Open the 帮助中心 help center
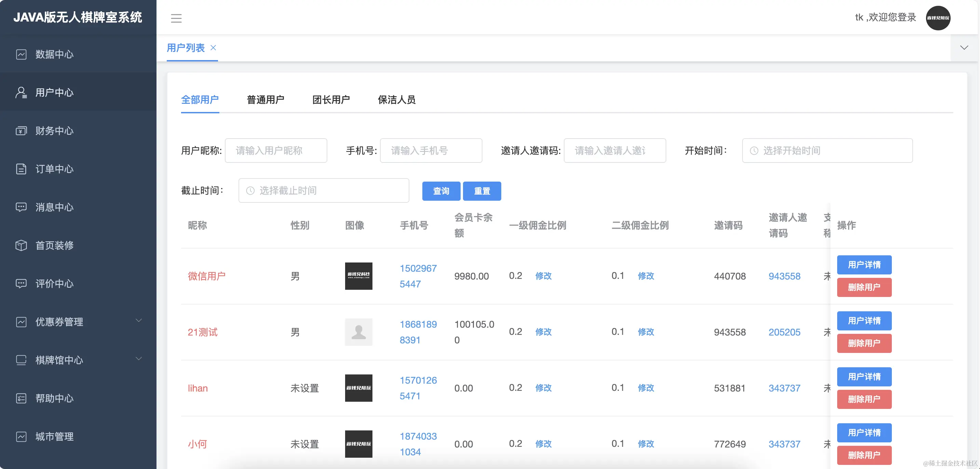 54,398
